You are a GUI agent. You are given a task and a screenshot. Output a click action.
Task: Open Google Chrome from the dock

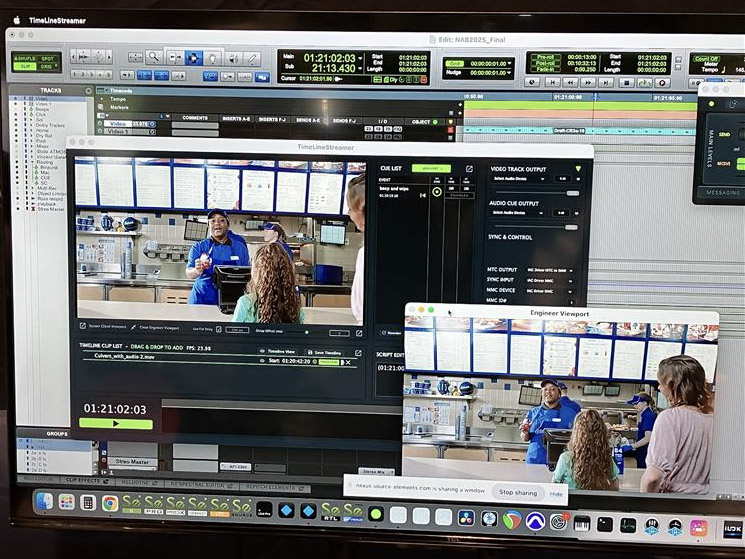[110, 503]
